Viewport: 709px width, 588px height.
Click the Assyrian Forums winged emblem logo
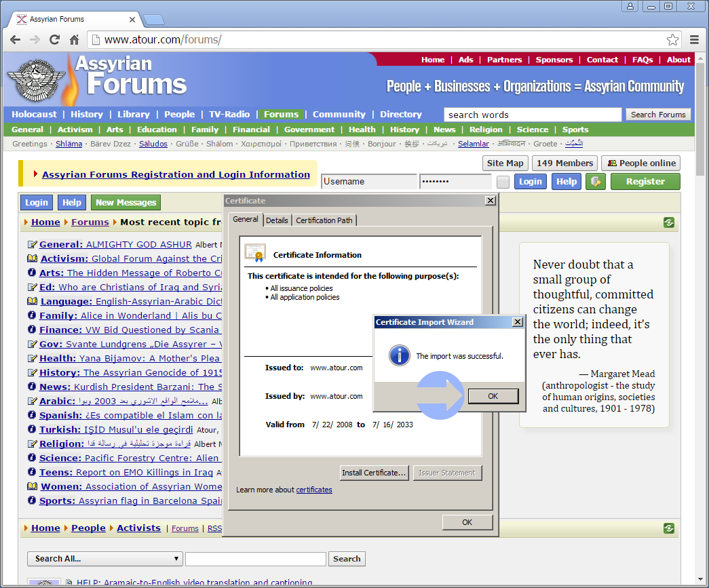[37, 80]
